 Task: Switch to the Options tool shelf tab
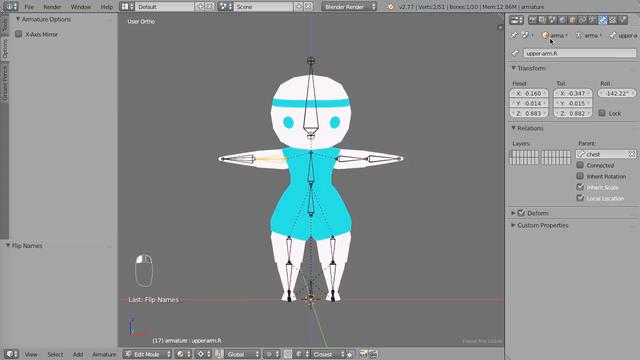click(x=4, y=49)
